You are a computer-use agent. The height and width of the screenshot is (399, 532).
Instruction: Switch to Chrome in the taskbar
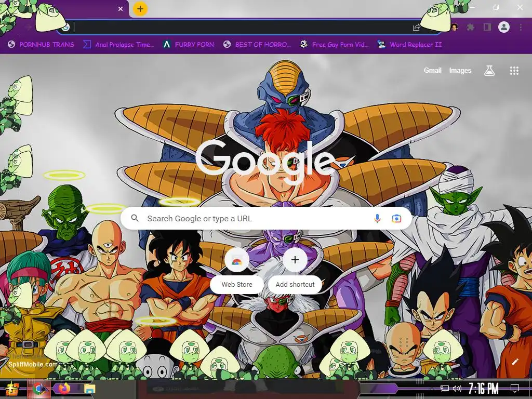(x=38, y=389)
